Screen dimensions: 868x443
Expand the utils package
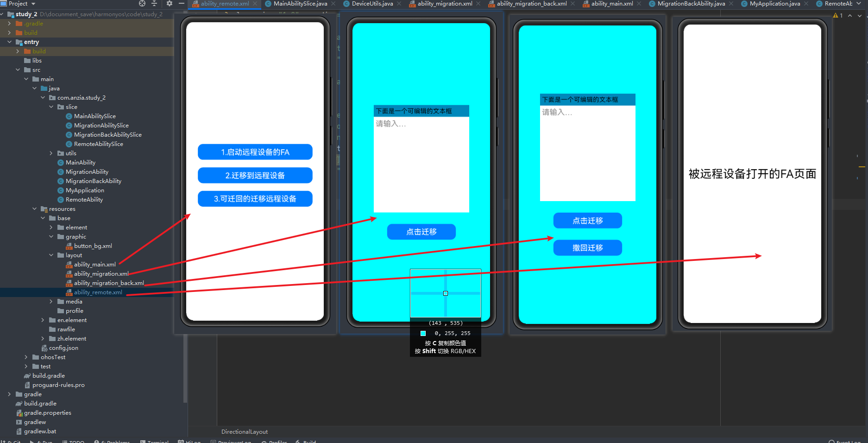pos(51,153)
